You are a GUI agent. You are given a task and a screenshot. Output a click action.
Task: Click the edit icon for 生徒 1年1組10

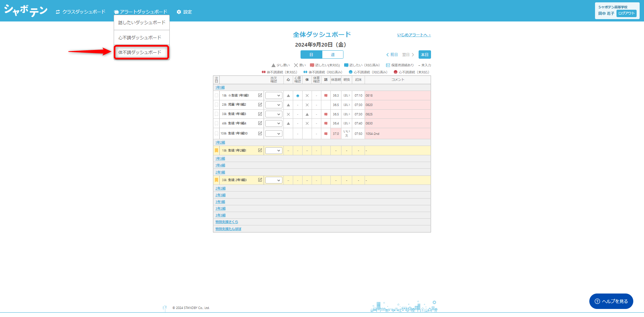(x=260, y=134)
